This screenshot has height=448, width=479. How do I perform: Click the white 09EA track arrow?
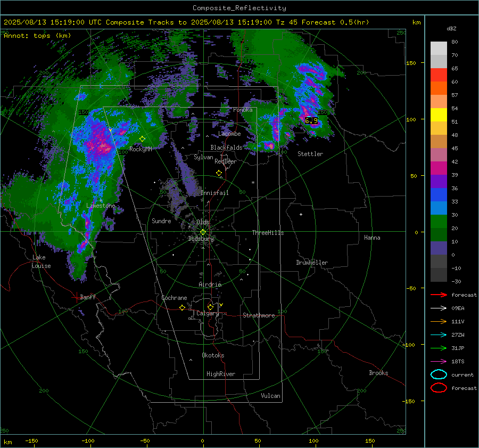click(439, 308)
